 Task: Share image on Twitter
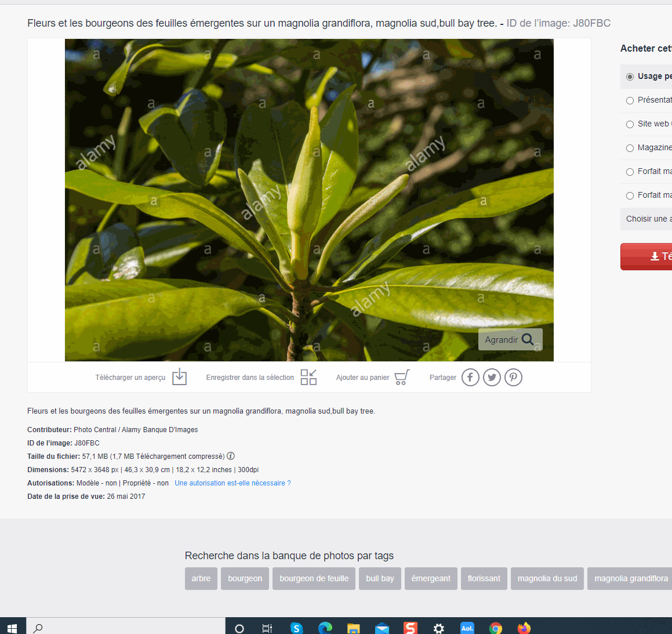point(492,378)
